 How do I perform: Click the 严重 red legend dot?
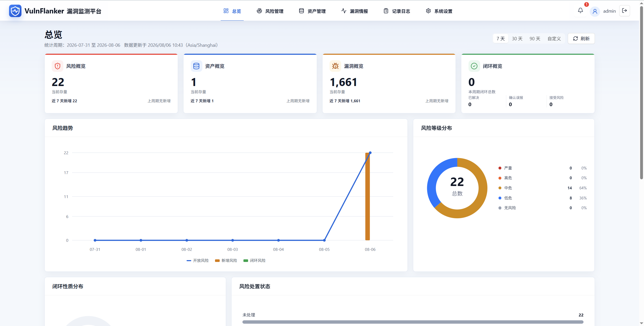pyautogui.click(x=500, y=168)
